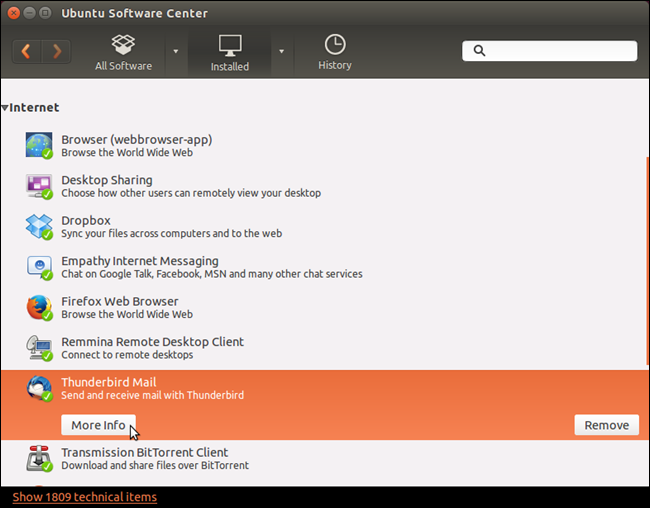
Task: Open the Installed dropdown arrow
Action: point(281,51)
